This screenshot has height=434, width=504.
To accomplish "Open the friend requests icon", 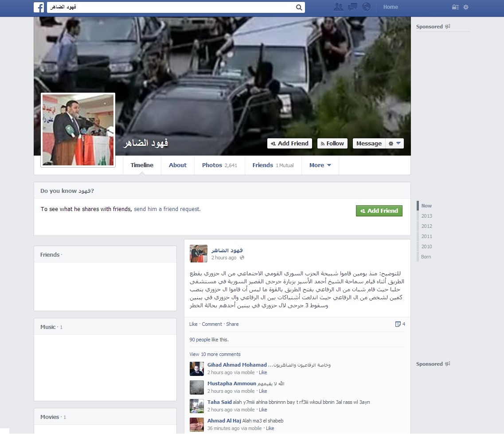I will 339,7.
